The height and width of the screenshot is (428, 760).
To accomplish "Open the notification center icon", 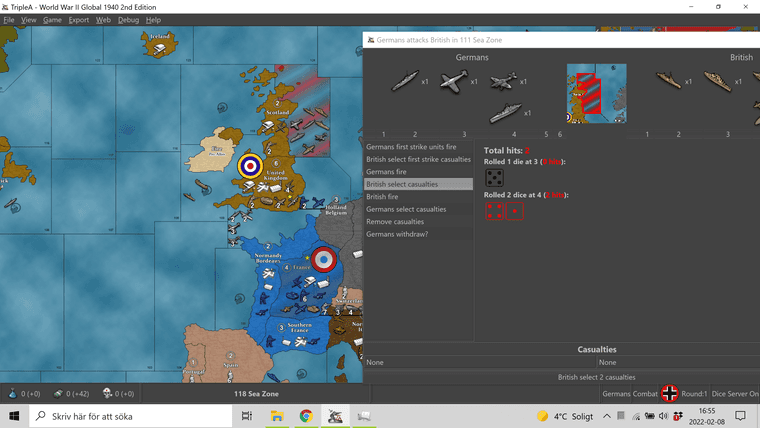I will click(x=740, y=416).
